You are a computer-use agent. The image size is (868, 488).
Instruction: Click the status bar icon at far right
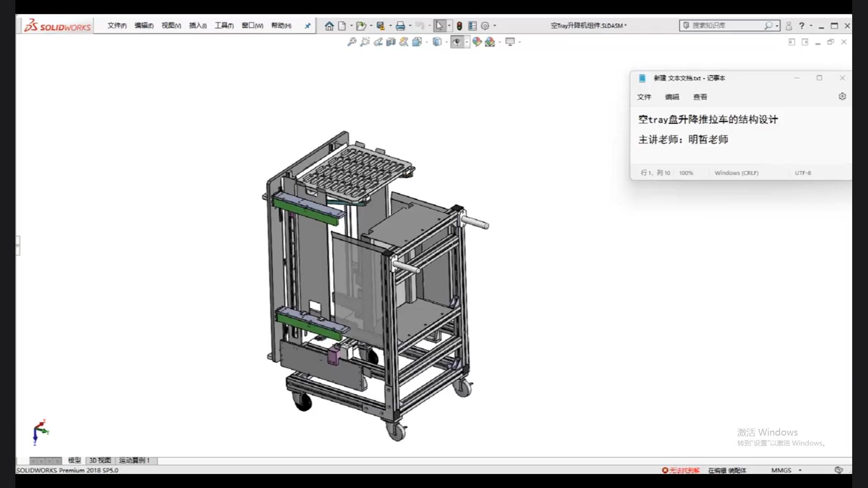pyautogui.click(x=839, y=470)
